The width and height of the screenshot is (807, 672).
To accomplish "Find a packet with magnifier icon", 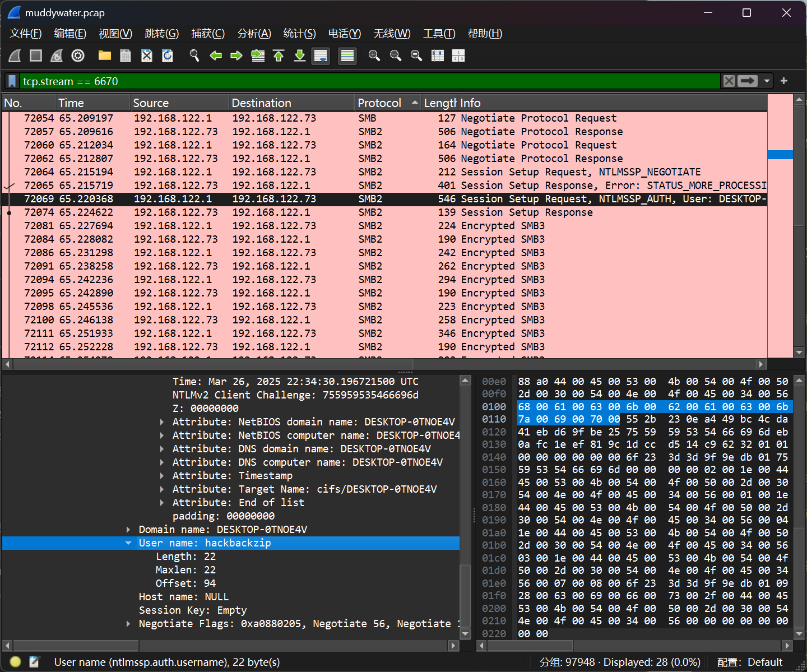I will (194, 55).
